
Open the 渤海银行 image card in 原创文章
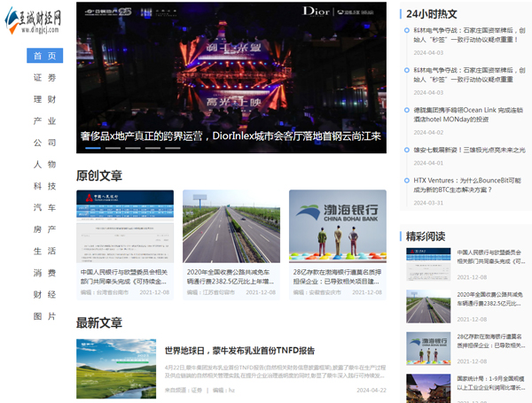(x=338, y=227)
